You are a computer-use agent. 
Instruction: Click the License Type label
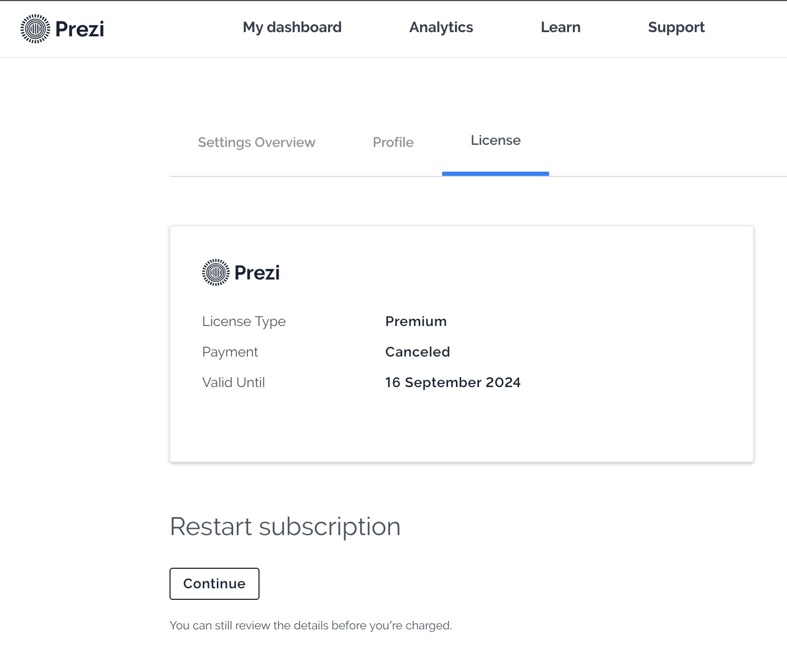click(244, 321)
